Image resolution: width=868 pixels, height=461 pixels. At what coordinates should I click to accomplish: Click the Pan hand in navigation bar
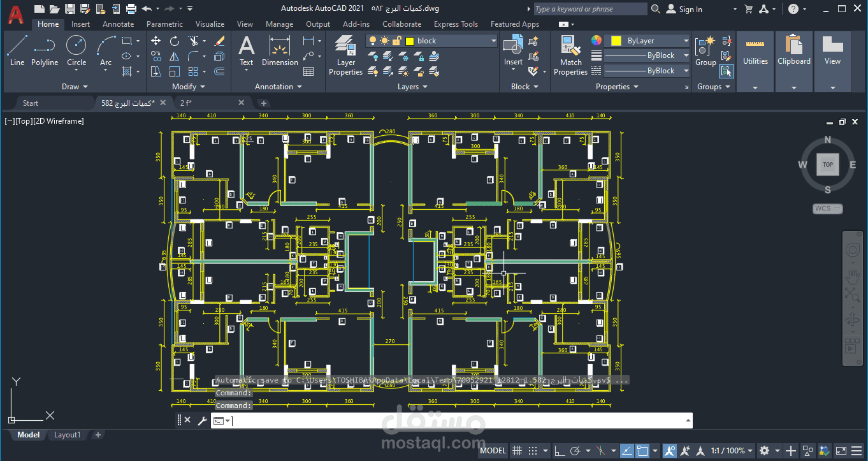click(853, 277)
